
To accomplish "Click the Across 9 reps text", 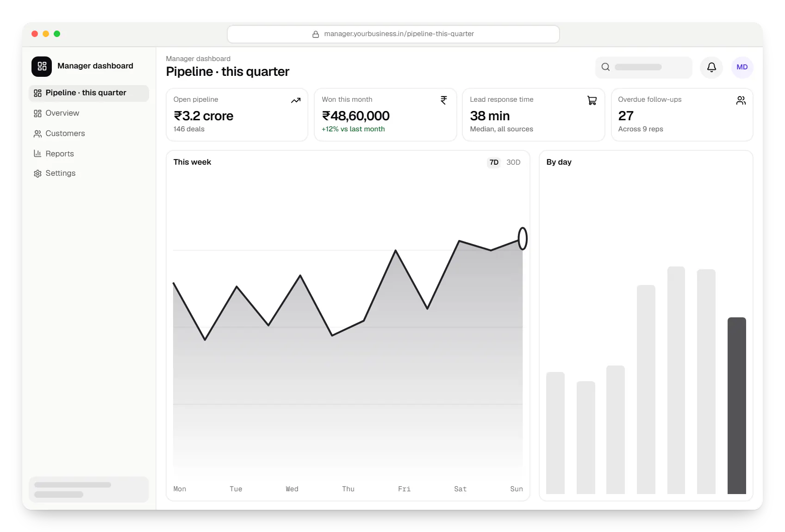I will 641,130.
